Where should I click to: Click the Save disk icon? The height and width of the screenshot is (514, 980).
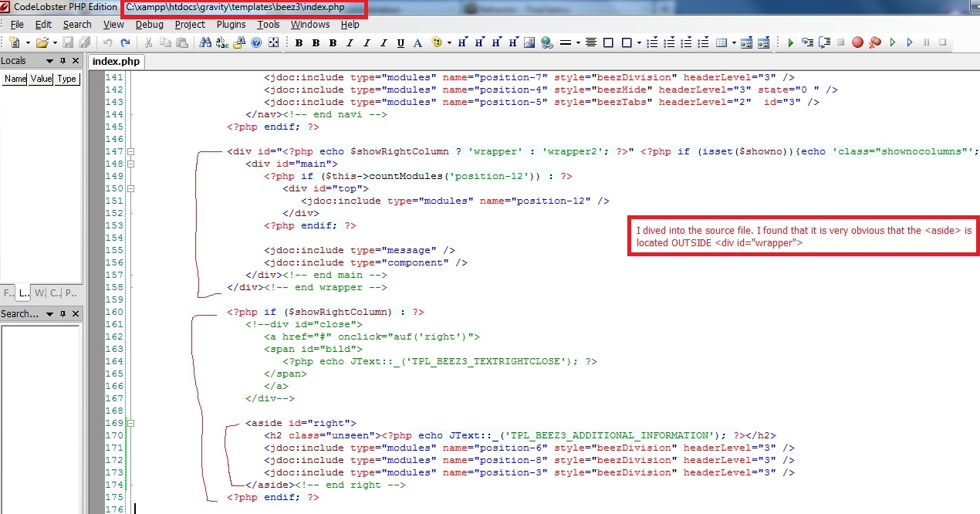pos(68,42)
